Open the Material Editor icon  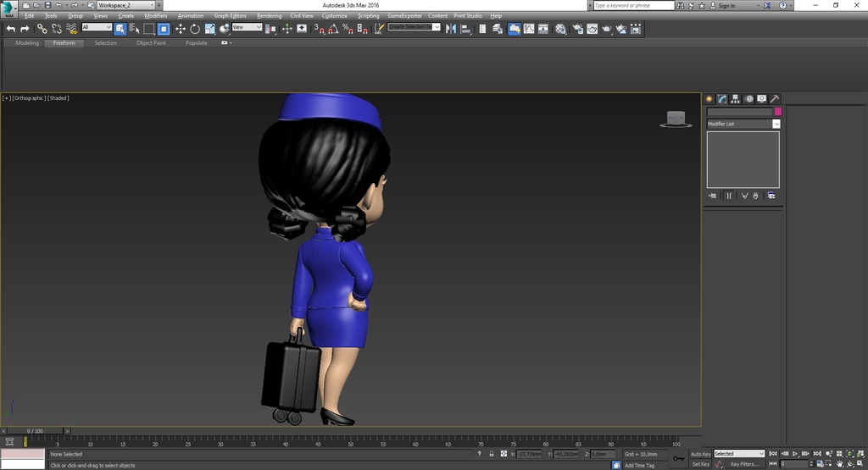[x=561, y=29]
